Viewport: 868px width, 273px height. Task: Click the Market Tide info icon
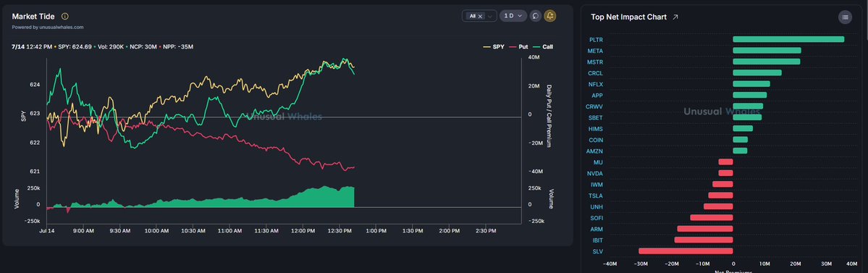pos(64,17)
